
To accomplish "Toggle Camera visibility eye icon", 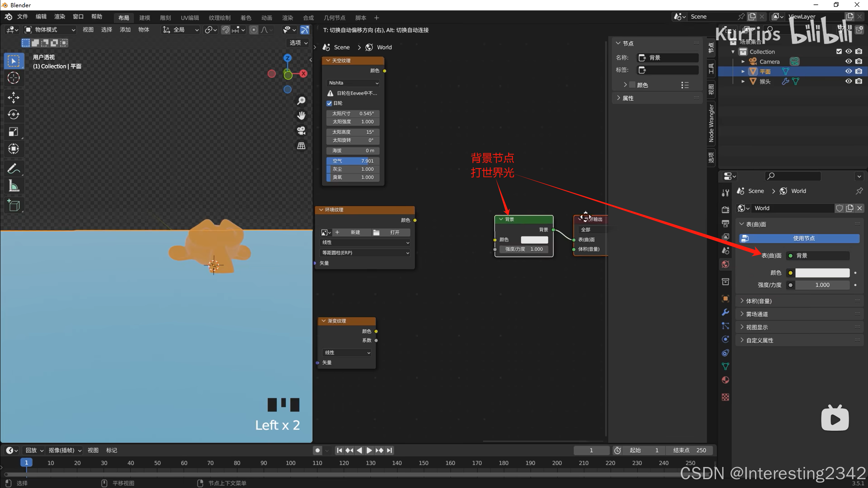I will pos(848,61).
